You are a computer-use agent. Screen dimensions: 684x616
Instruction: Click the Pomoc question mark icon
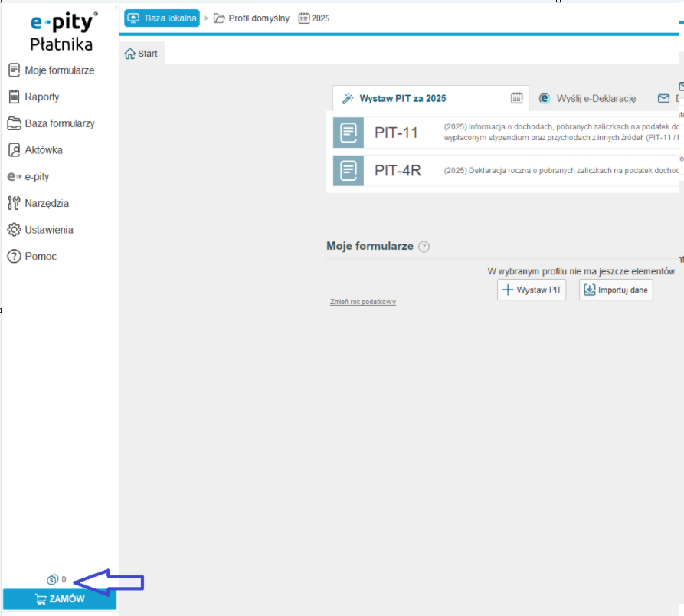(14, 257)
